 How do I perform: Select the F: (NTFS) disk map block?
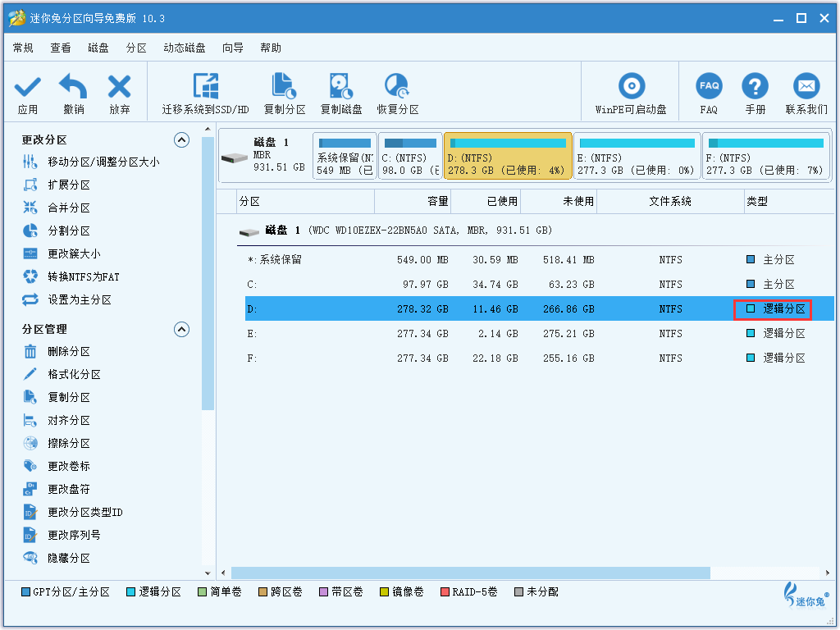[x=766, y=156]
